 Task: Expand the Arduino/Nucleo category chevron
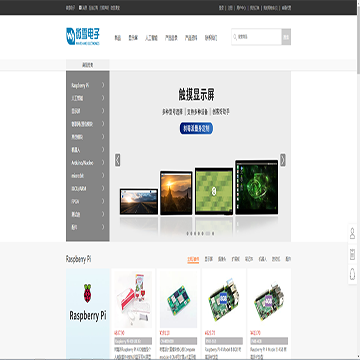pyautogui.click(x=103, y=163)
